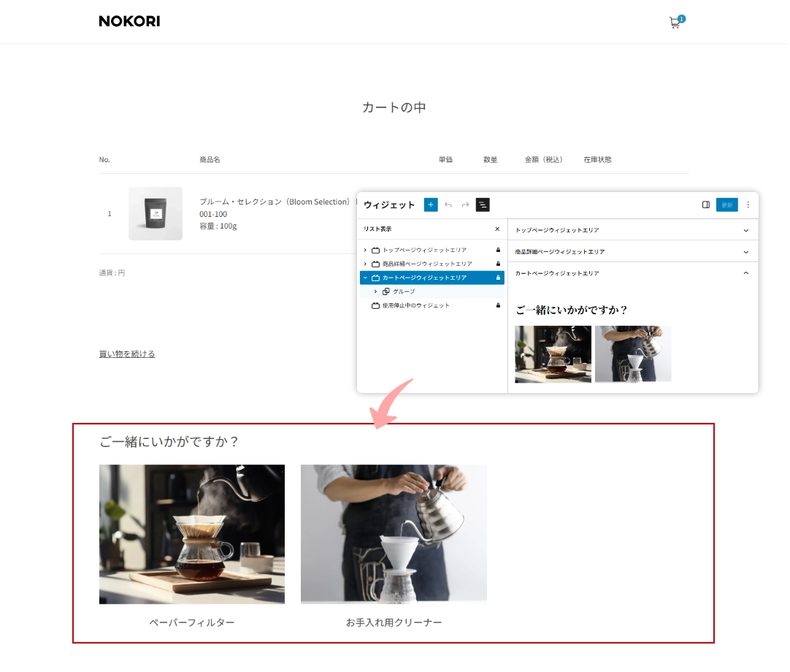790x672 pixels.
Task: Collapse the カートページウィジェットエリア accordion panel
Action: [x=745, y=272]
